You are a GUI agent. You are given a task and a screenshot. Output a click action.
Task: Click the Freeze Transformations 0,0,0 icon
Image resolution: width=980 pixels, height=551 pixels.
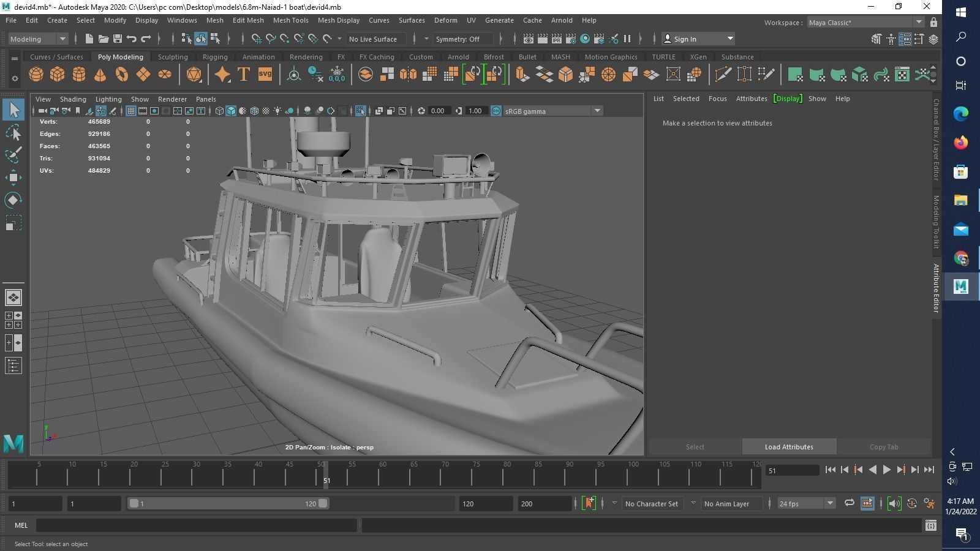tap(337, 75)
